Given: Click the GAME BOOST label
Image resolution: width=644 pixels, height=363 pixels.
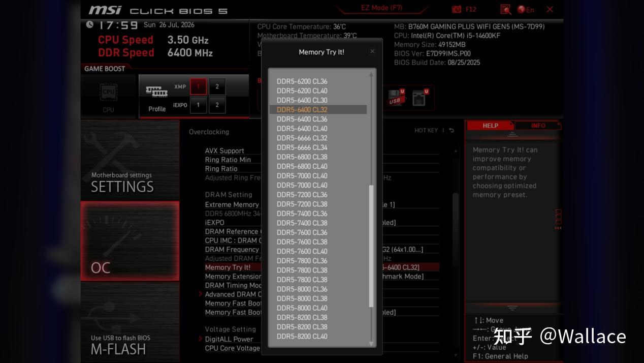Looking at the screenshot, I should [105, 69].
